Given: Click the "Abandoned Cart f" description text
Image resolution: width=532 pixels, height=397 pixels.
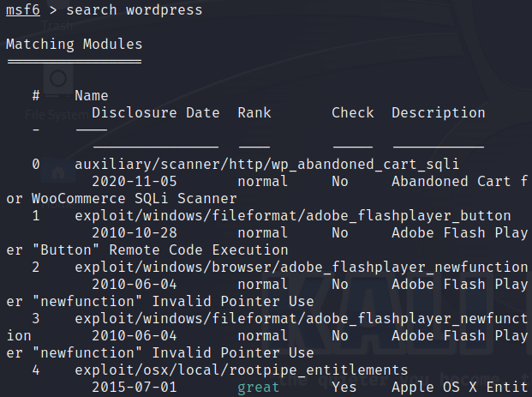Looking at the screenshot, I should [460, 181].
